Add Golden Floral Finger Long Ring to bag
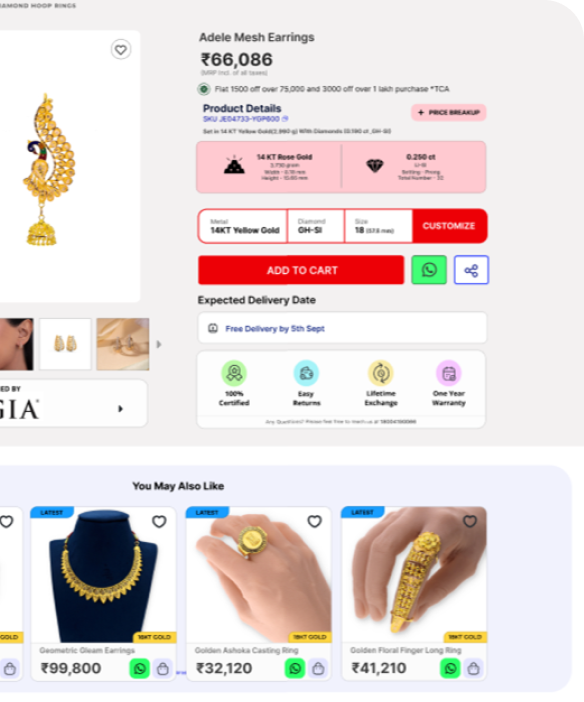 tap(473, 668)
